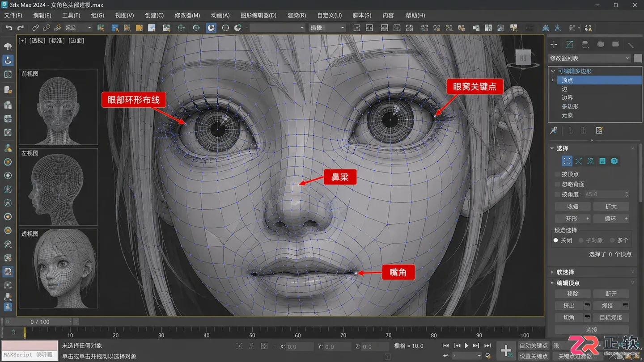The width and height of the screenshot is (644, 362).
Task: Click the play animation button
Action: click(466, 346)
